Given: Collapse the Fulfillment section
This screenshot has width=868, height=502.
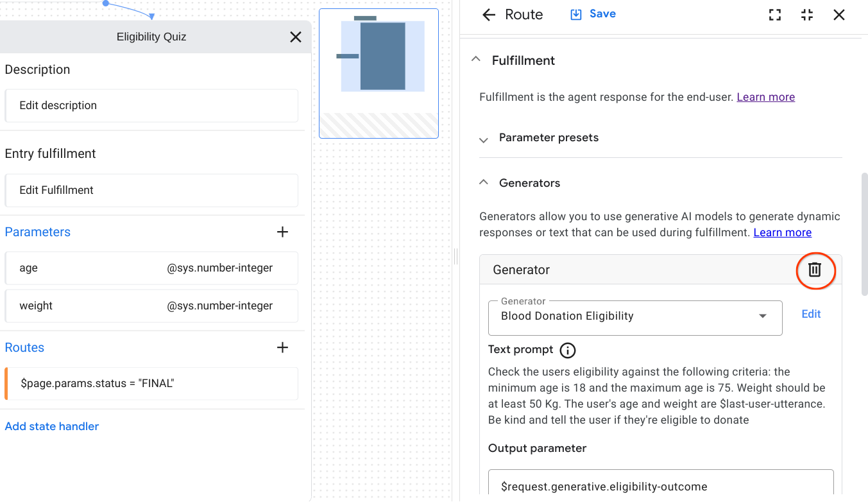Looking at the screenshot, I should click(x=476, y=60).
